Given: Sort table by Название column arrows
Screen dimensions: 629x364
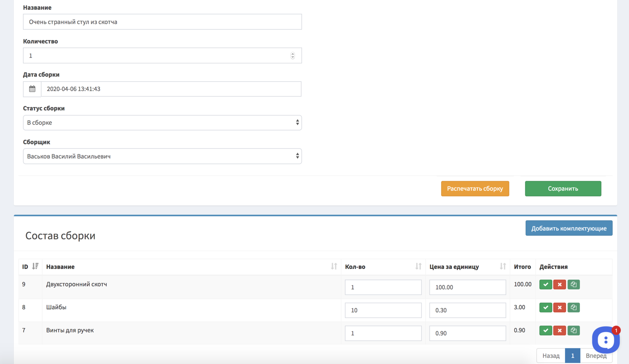Looking at the screenshot, I should point(334,266).
